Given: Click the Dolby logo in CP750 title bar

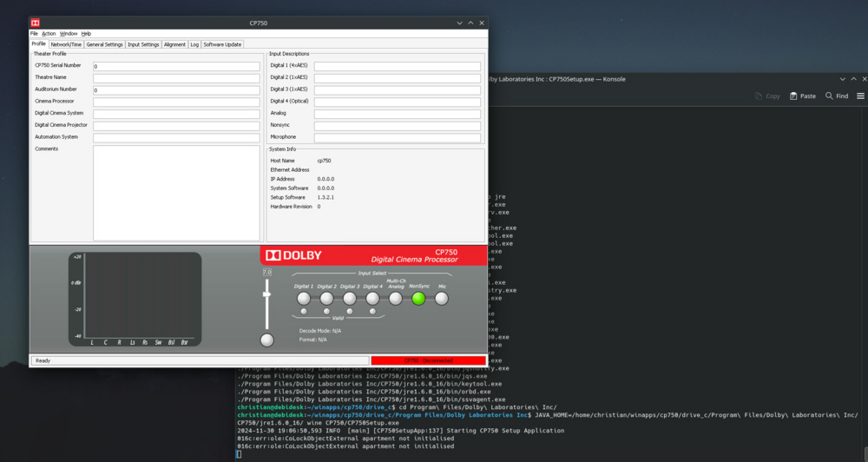Looking at the screenshot, I should tap(36, 23).
